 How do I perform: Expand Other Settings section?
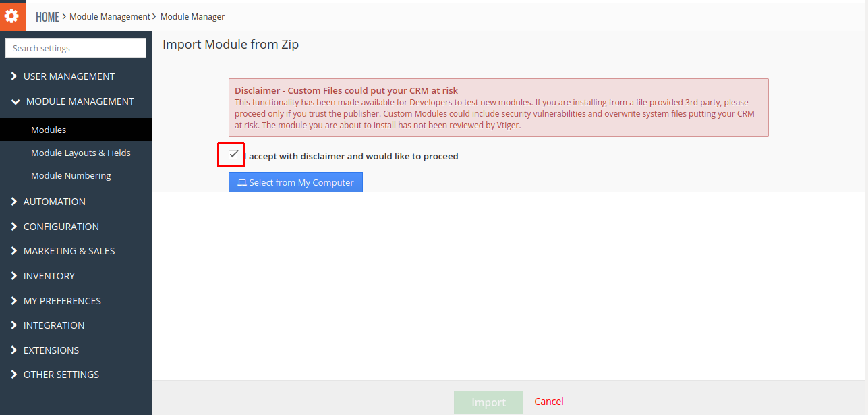(61, 375)
